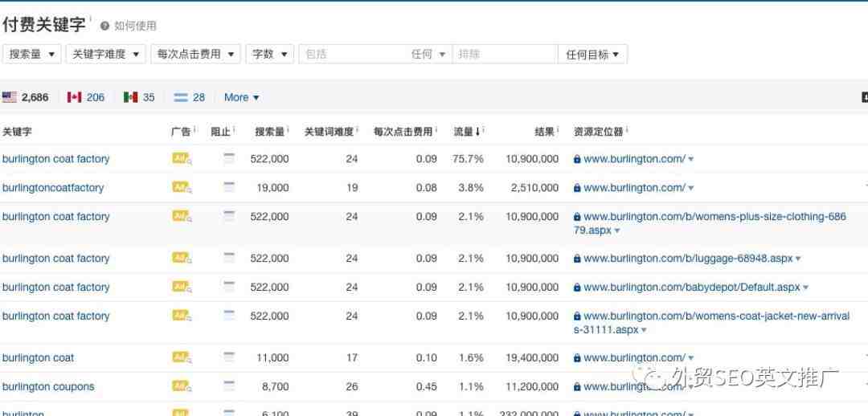Image resolution: width=868 pixels, height=416 pixels.
Task: Click the Ad icon in burlington coat row
Action: click(x=182, y=358)
